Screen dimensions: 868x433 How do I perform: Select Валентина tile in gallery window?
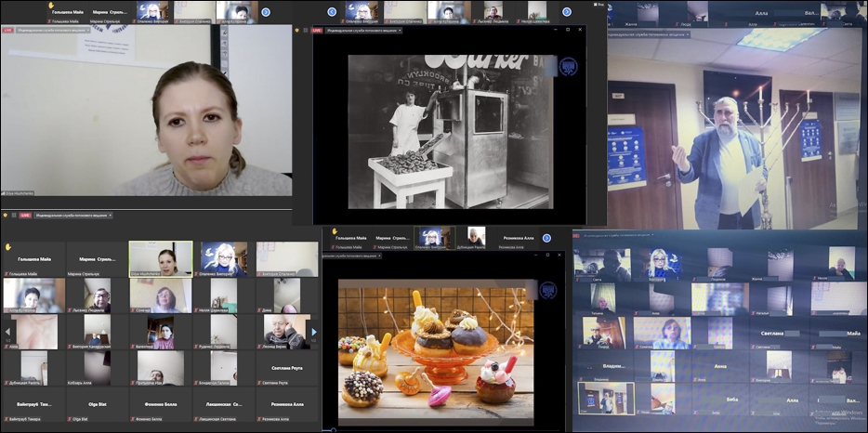pyautogui.click(x=161, y=333)
